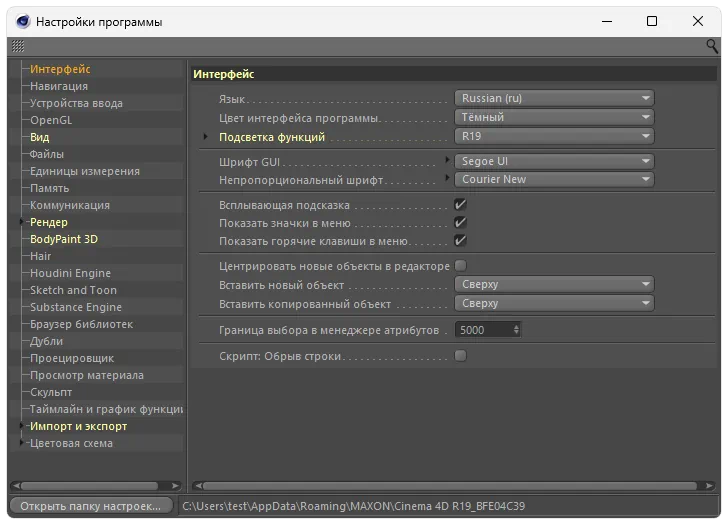The width and height of the screenshot is (726, 525).
Task: Open the Вставить копированный объект dropdown
Action: click(554, 303)
